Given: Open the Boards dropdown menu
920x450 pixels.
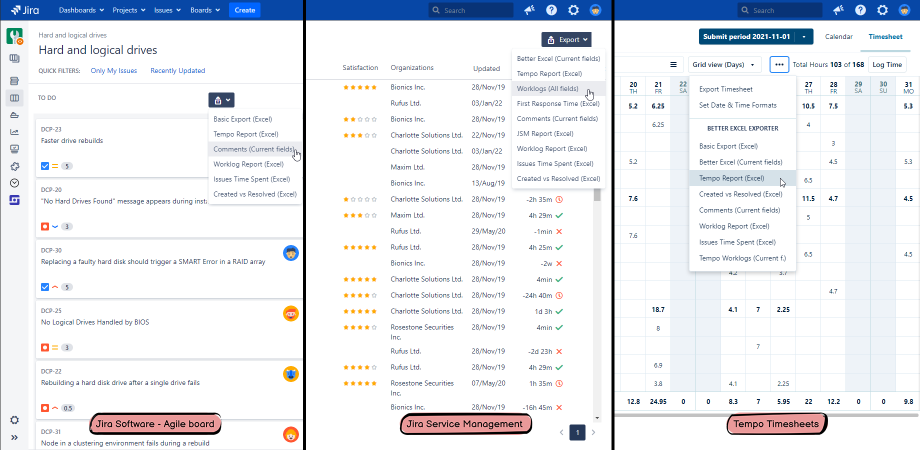Looking at the screenshot, I should point(205,10).
